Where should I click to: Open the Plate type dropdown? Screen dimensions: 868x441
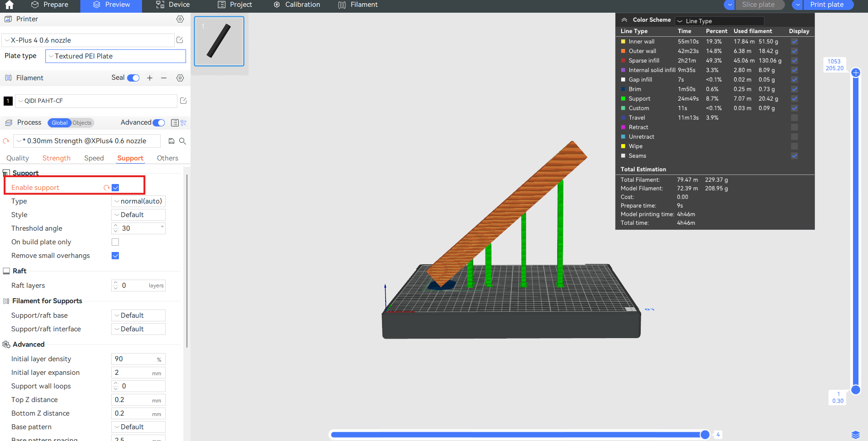pos(116,56)
